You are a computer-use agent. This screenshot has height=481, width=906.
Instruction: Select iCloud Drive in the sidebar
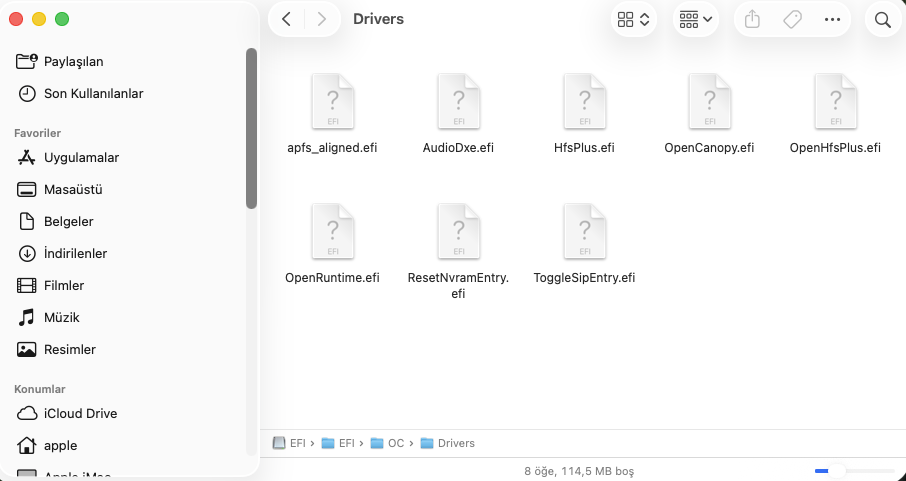point(80,413)
